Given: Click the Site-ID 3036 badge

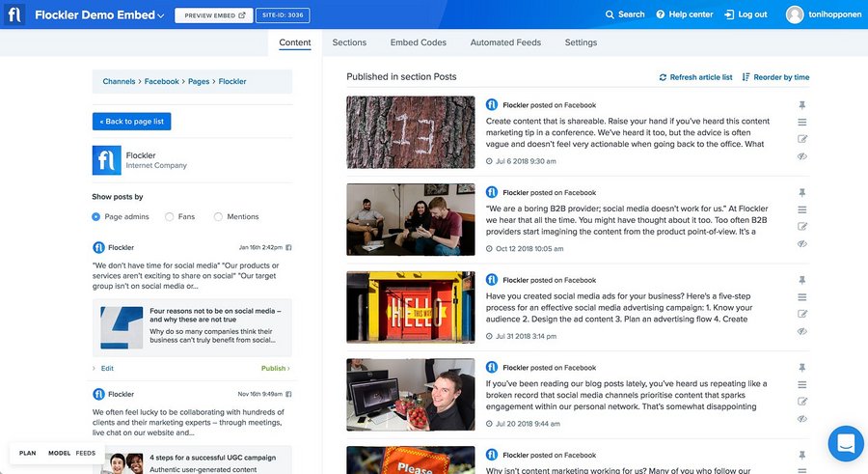Looking at the screenshot, I should [x=283, y=15].
